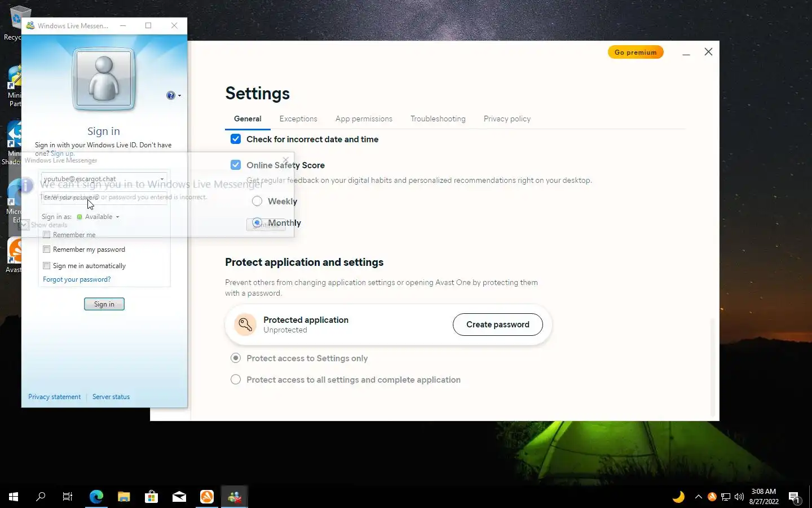The image size is (812, 508).
Task: Open the volume control tray icon
Action: click(x=739, y=497)
